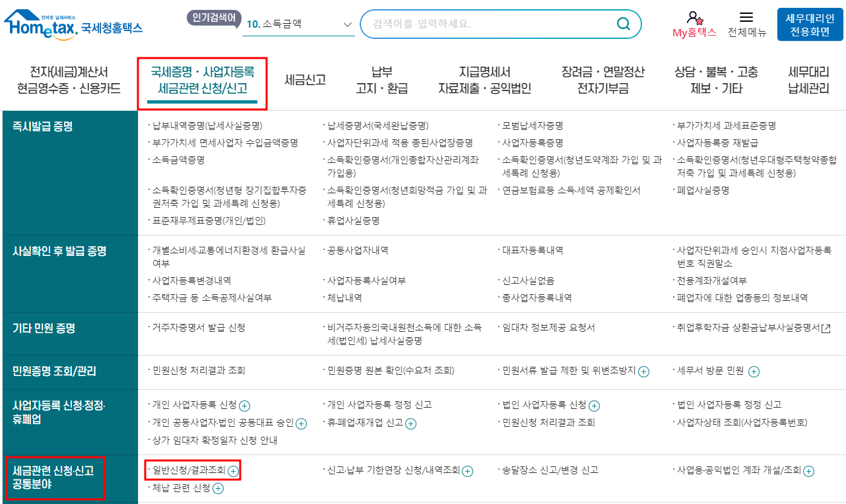This screenshot has height=504, width=846.
Task: Open 연금보험료등 소득·세액 공제확인서 link
Action: pyautogui.click(x=571, y=190)
